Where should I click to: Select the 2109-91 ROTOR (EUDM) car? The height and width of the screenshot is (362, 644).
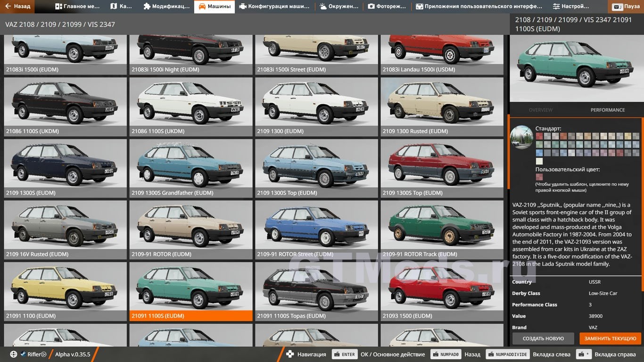pyautogui.click(x=191, y=230)
